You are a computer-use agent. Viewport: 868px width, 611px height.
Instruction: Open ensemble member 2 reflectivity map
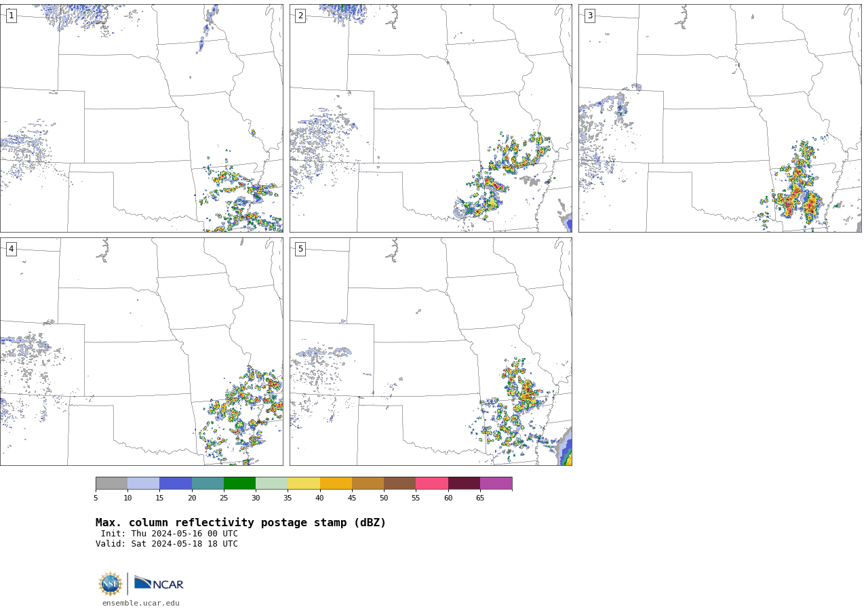click(x=431, y=118)
